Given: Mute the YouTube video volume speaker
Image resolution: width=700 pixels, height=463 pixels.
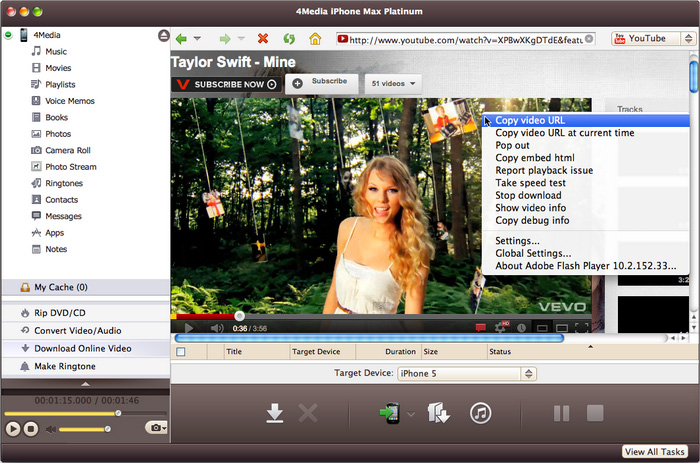Looking at the screenshot, I should pyautogui.click(x=216, y=328).
